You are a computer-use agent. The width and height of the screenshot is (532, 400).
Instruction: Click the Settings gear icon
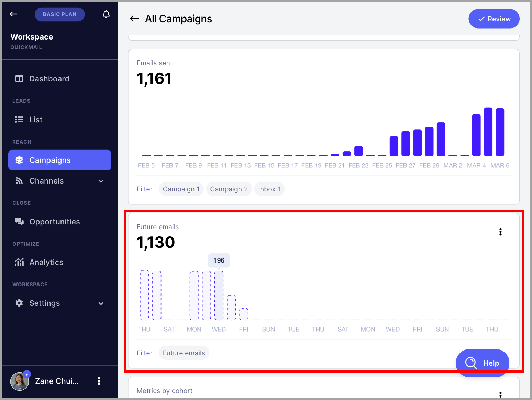[x=19, y=303]
